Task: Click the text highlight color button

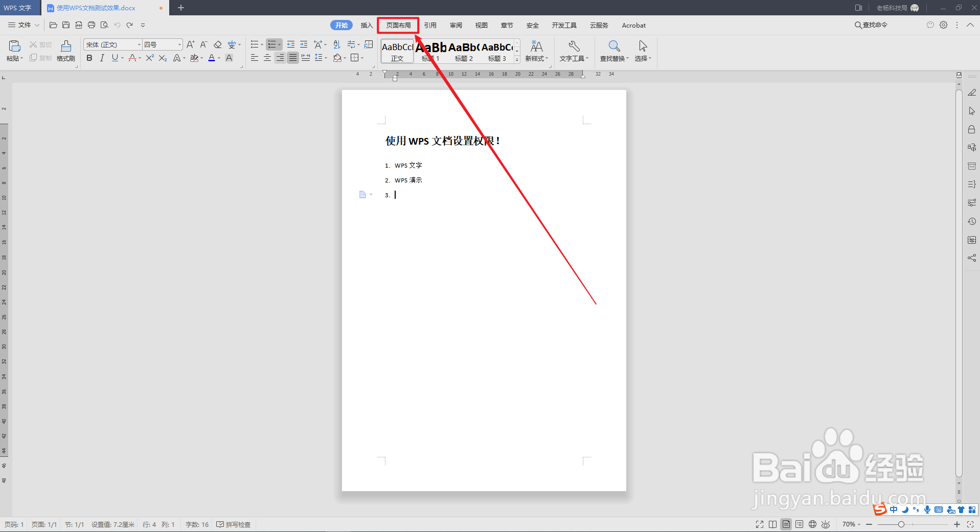Action: click(x=194, y=58)
